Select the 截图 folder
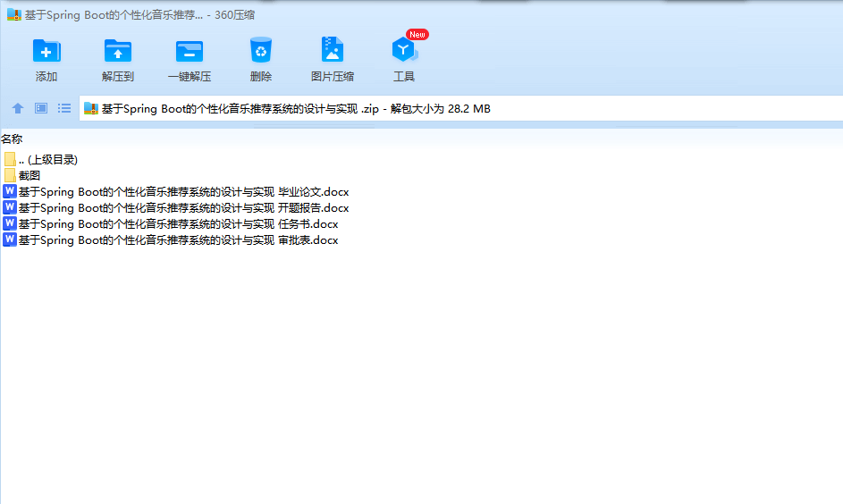This screenshot has height=504, width=843. pos(29,176)
